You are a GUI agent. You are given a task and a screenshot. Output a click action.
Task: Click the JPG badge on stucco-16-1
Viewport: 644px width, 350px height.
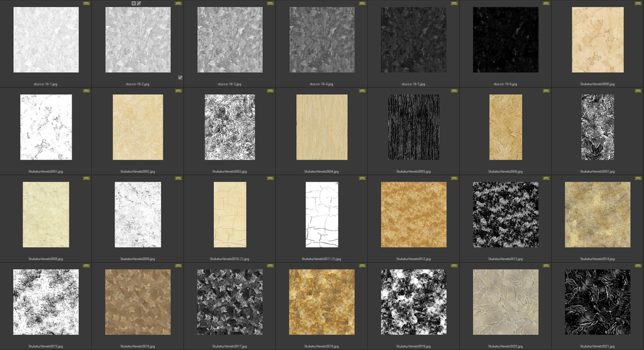click(x=86, y=3)
